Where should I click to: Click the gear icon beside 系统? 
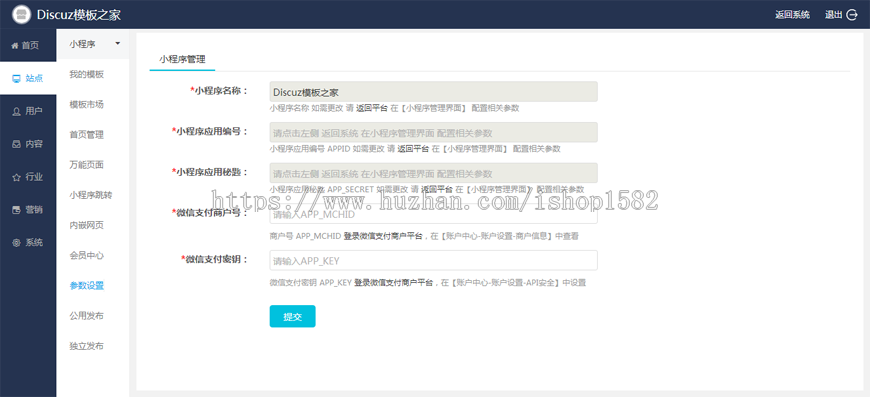tap(16, 243)
